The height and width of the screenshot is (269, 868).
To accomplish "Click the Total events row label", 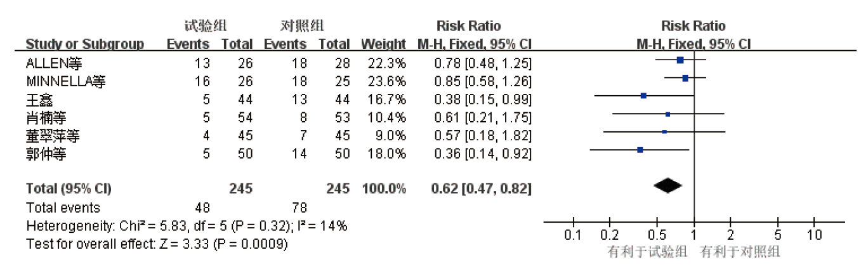I will [63, 207].
